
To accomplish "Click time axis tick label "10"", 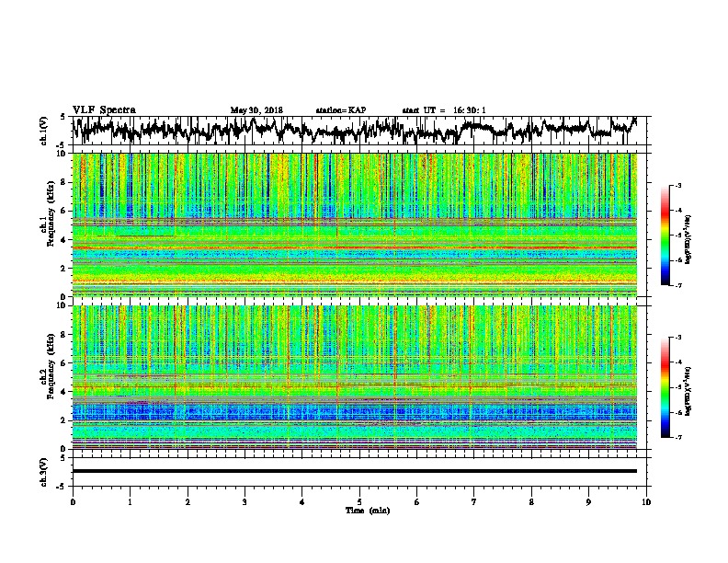I will (646, 502).
